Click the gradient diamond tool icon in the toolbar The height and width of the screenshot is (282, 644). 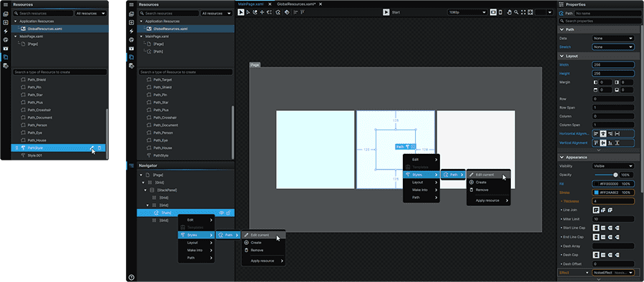tap(287, 12)
